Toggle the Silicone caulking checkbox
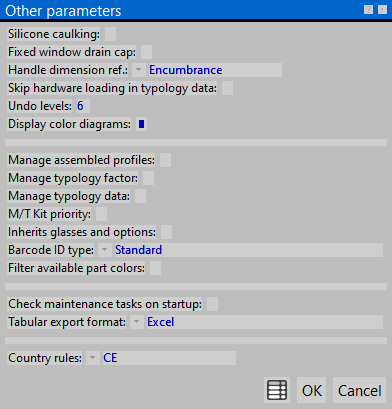 click(110, 34)
